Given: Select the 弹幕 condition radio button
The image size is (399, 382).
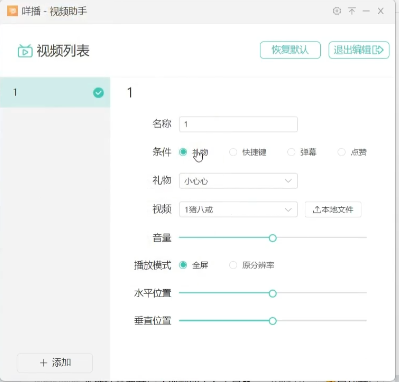Looking at the screenshot, I should coord(291,152).
